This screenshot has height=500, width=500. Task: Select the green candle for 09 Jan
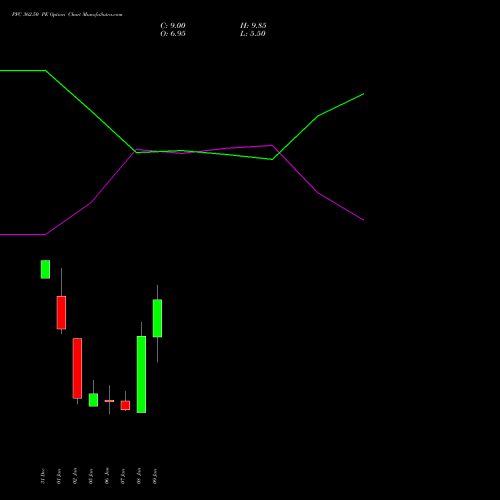coord(157,318)
